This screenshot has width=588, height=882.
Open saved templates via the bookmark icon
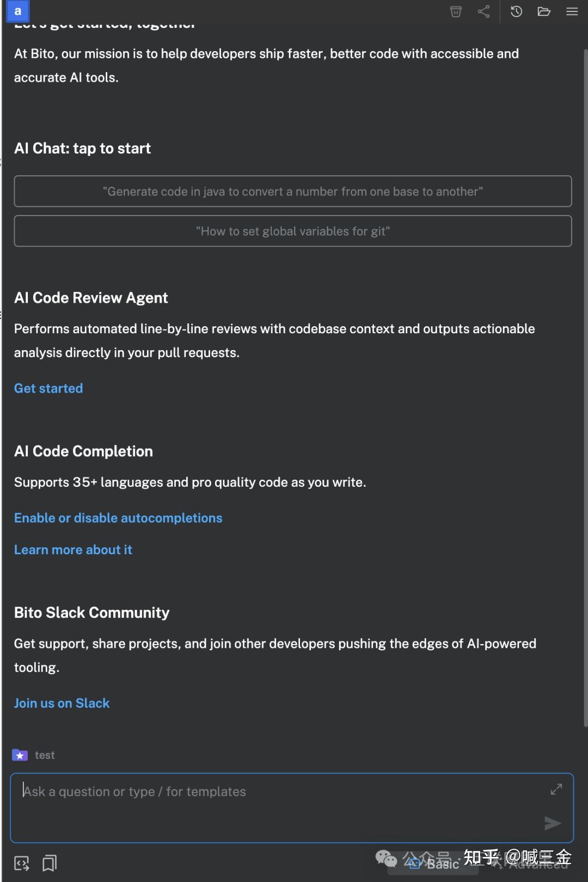(50, 863)
